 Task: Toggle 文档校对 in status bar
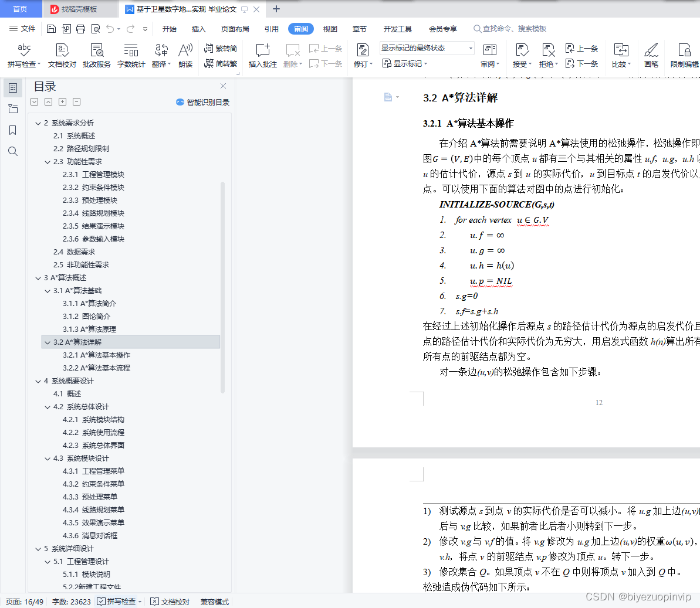click(x=170, y=602)
